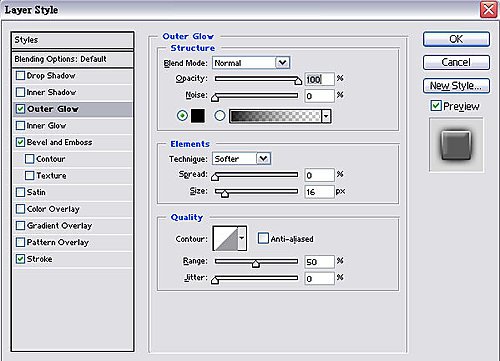Click the OK button
Image resolution: width=500 pixels, height=361 pixels.
pos(456,39)
